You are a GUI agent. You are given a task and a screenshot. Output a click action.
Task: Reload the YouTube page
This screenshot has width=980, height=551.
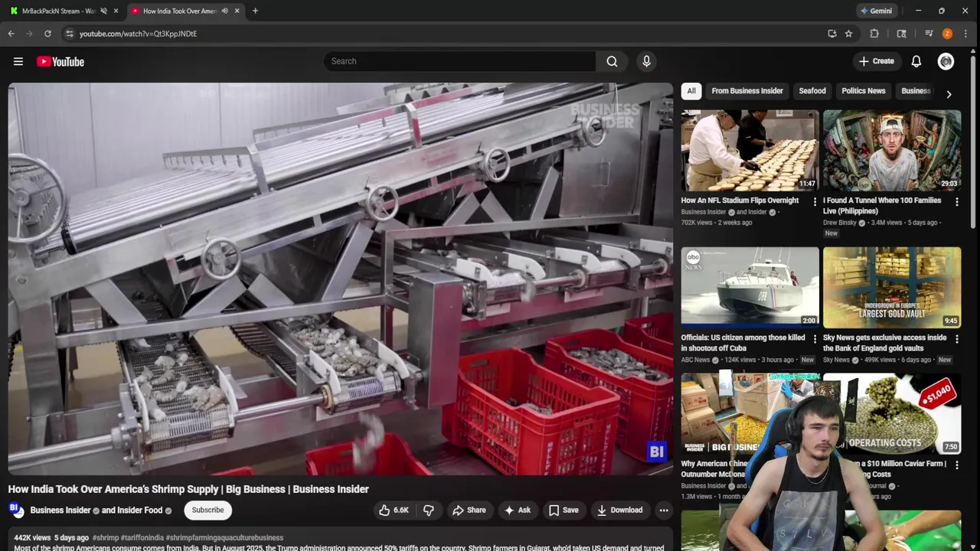pos(47,34)
